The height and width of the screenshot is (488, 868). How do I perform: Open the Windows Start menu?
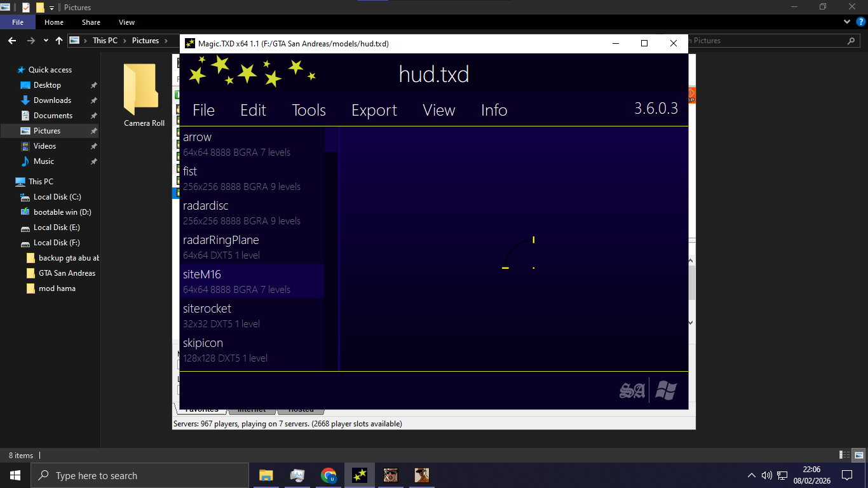click(x=15, y=475)
